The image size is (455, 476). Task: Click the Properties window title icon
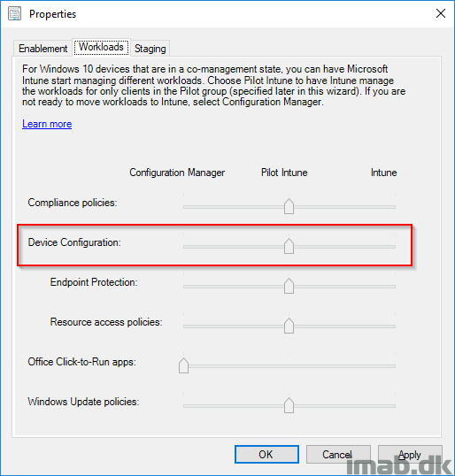pos(14,14)
